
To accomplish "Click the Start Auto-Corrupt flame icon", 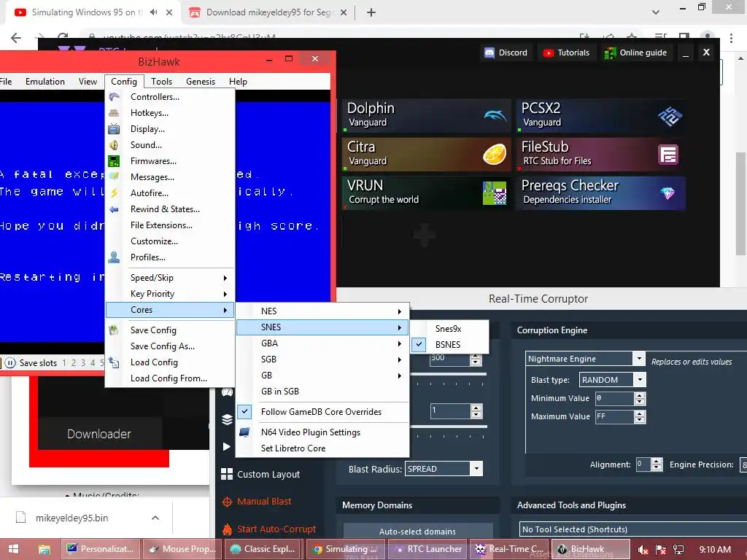I will pyautogui.click(x=228, y=529).
